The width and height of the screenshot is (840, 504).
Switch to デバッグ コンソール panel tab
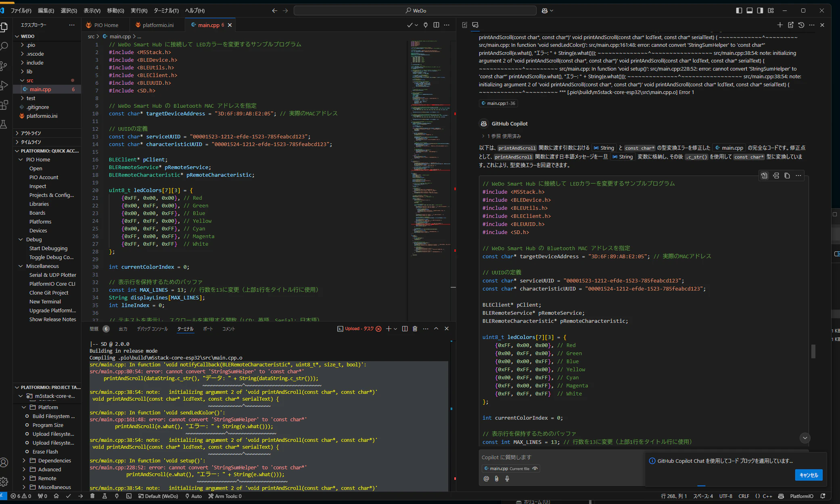coord(152,328)
